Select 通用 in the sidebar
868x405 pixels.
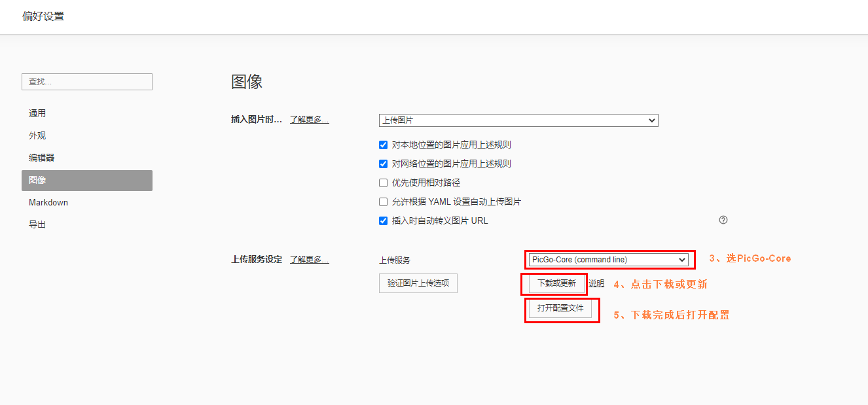pyautogui.click(x=87, y=113)
